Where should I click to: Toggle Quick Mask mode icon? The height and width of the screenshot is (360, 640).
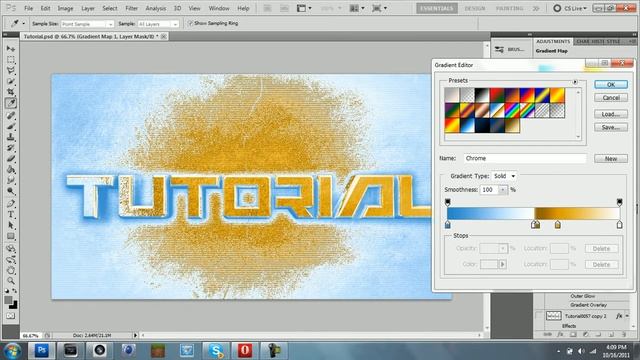[11, 316]
